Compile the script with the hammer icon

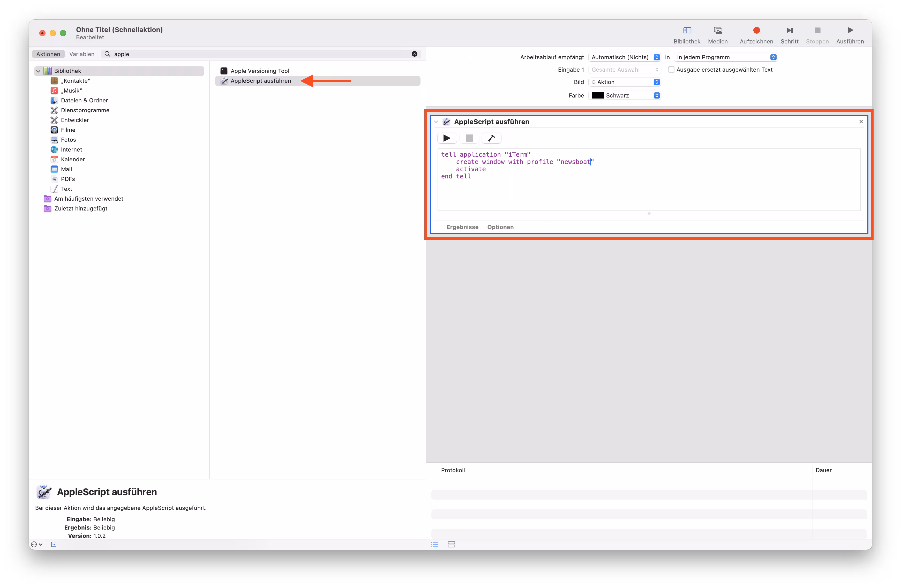[x=491, y=138]
